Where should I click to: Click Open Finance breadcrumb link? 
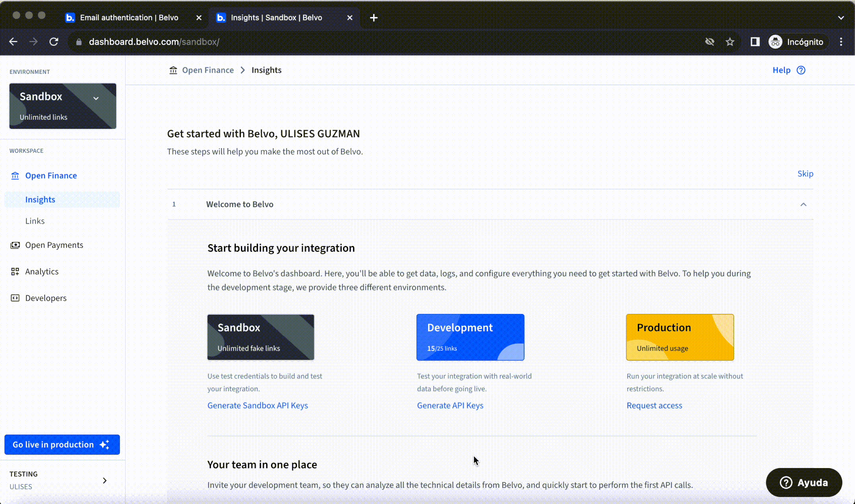[x=208, y=70]
